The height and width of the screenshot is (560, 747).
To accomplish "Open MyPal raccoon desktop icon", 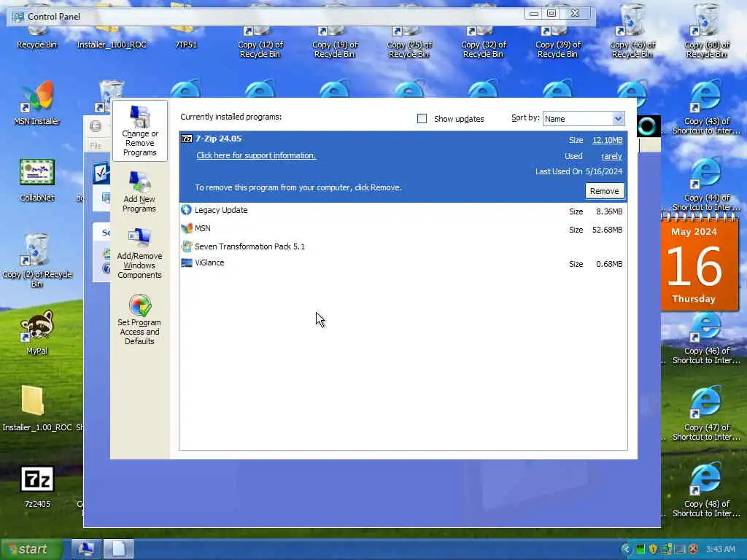I will point(37,332).
